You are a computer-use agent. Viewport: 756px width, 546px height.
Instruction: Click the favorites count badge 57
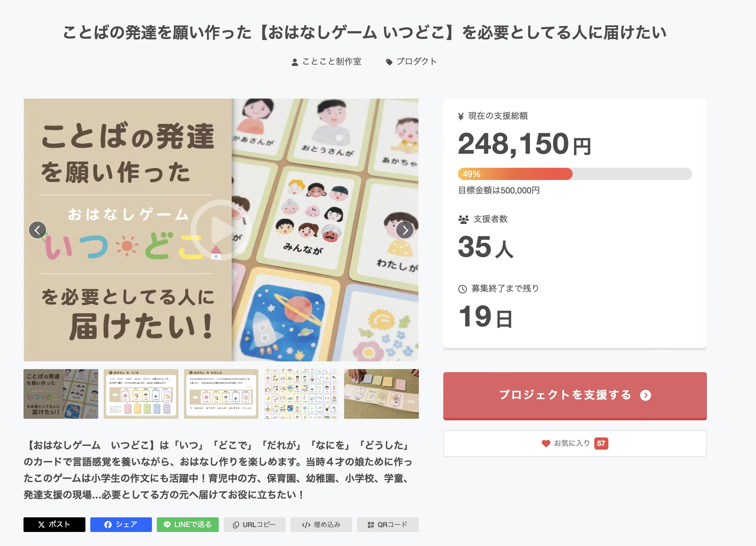(601, 443)
